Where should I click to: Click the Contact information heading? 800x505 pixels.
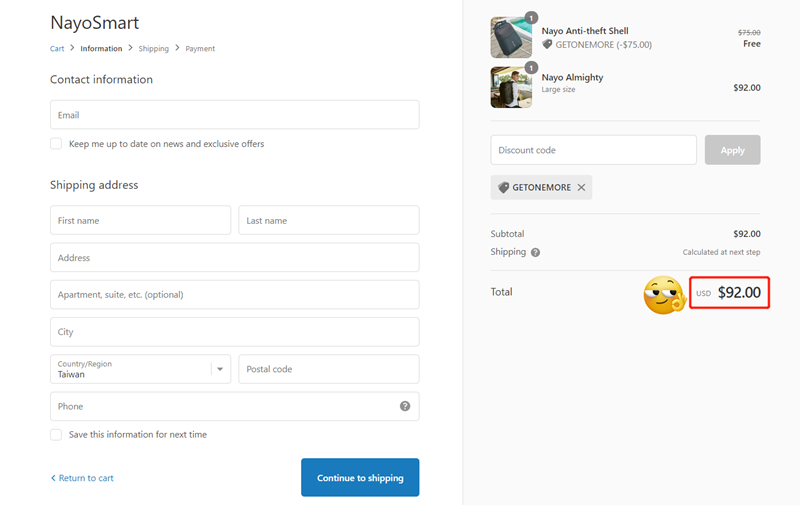102,80
